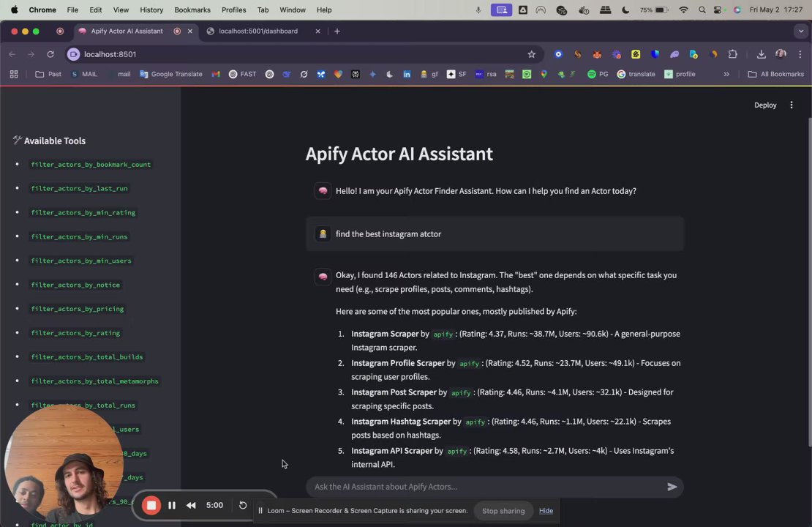
Task: Open the File menu
Action: tap(72, 10)
